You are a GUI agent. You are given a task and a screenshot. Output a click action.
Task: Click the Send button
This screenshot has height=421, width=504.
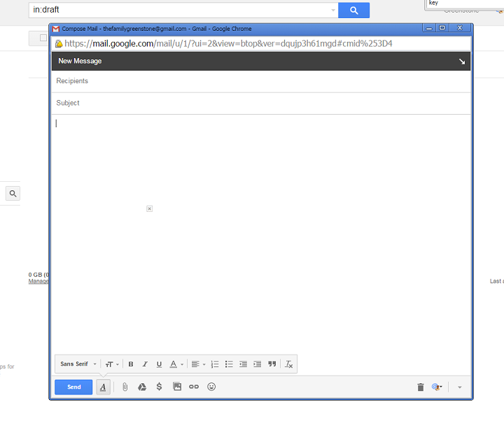(73, 387)
